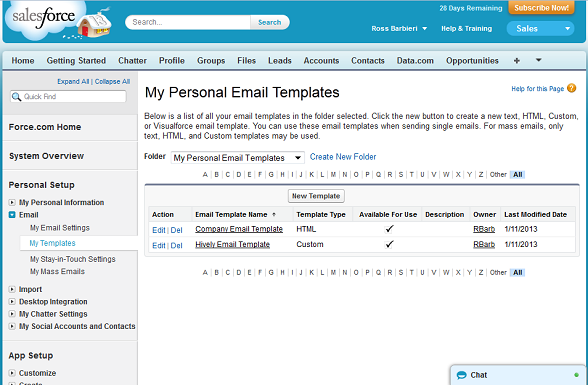
Task: Click Expand All link
Action: point(73,81)
